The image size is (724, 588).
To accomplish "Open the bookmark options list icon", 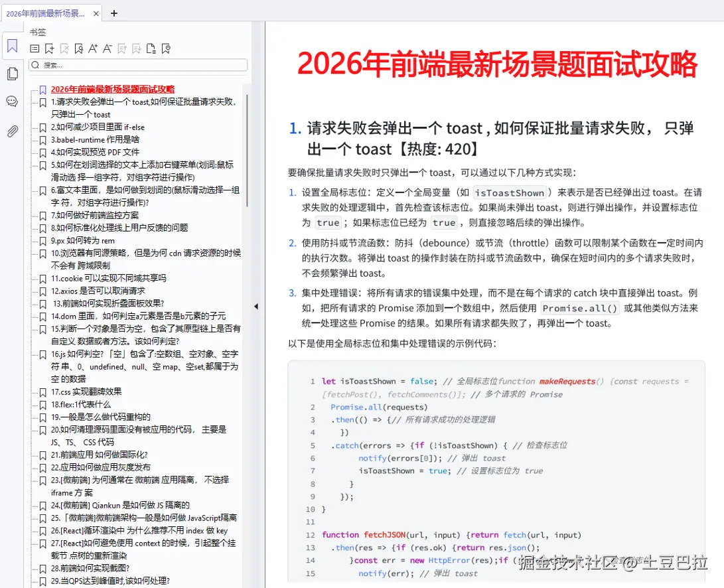I will tap(35, 48).
